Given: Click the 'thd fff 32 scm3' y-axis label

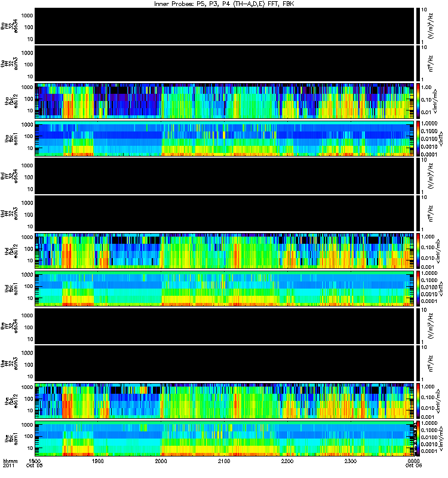Looking at the screenshot, I should 9,214.
